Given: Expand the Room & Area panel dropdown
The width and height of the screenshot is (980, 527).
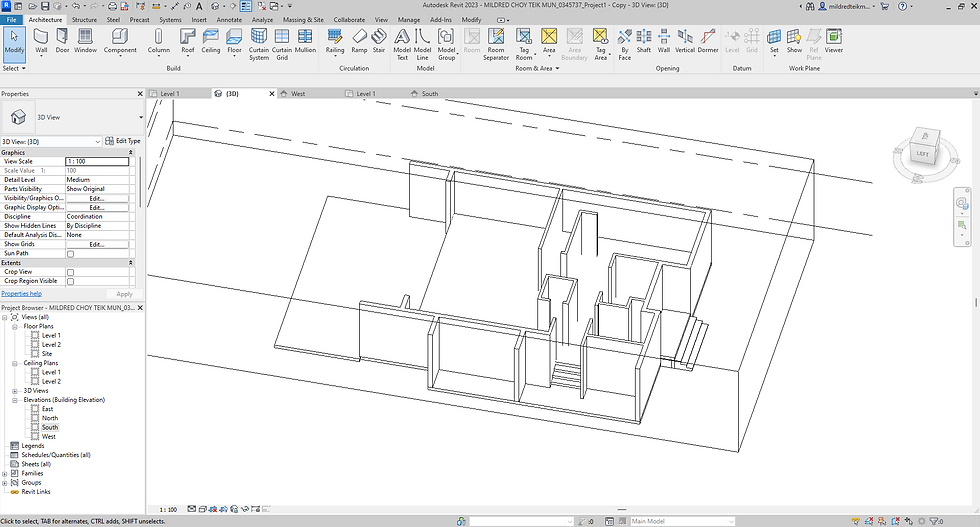Looking at the screenshot, I should 537,68.
